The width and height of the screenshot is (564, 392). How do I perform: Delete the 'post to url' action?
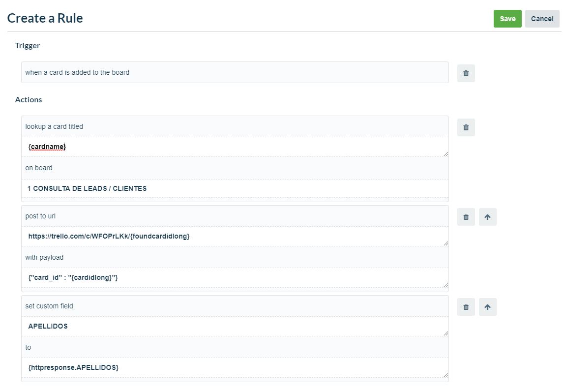466,216
